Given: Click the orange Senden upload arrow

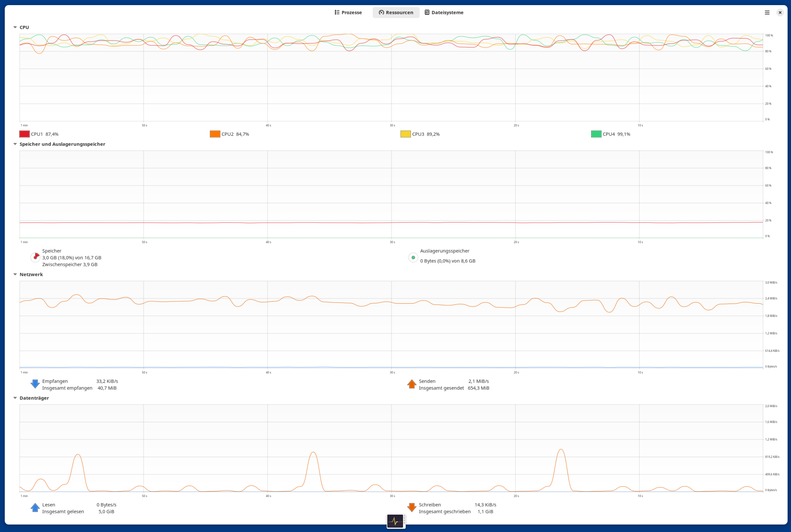Looking at the screenshot, I should (x=412, y=384).
